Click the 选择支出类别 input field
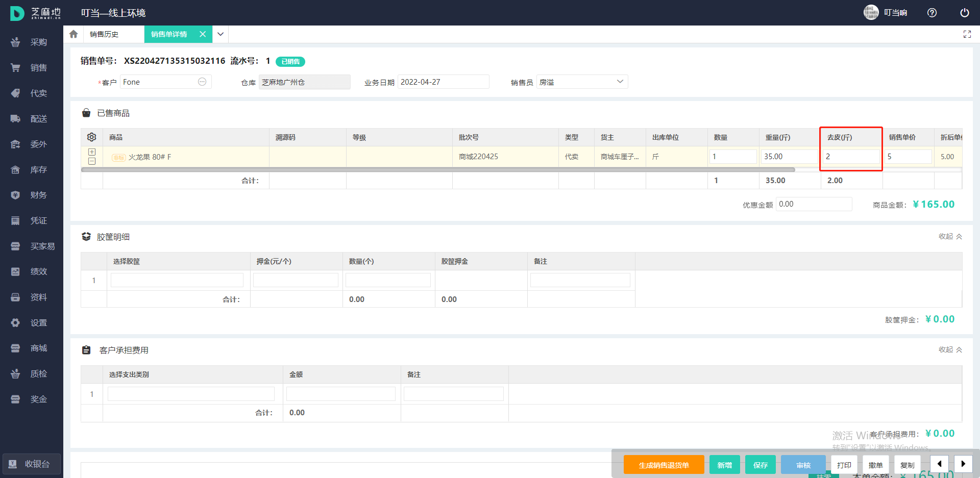The width and height of the screenshot is (980, 478). point(191,394)
